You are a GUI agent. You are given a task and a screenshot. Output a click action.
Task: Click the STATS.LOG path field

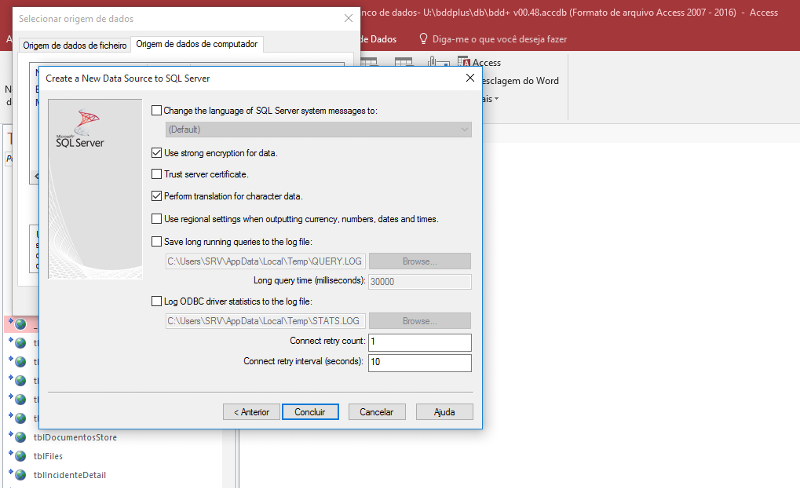[x=265, y=321]
